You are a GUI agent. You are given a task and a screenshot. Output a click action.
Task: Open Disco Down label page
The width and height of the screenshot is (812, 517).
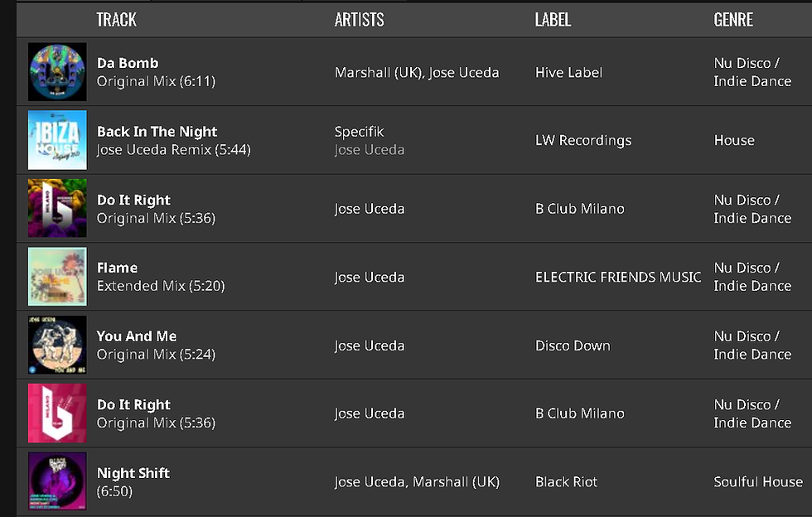pos(573,345)
